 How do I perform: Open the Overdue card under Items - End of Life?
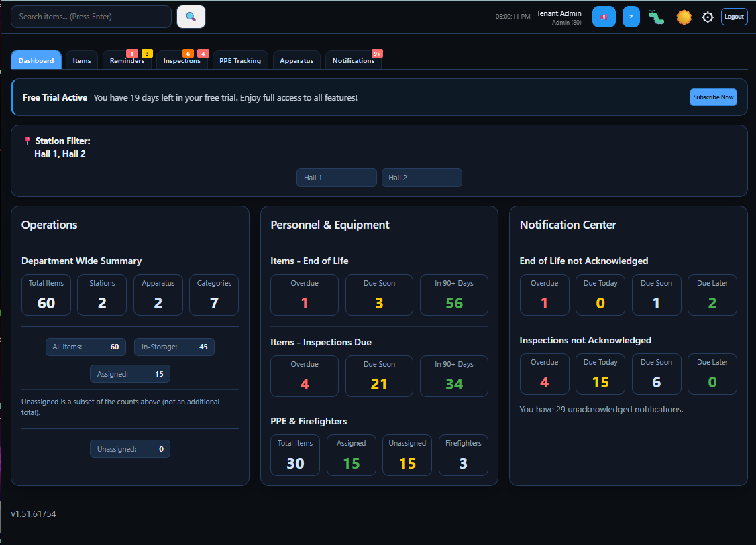coord(305,295)
